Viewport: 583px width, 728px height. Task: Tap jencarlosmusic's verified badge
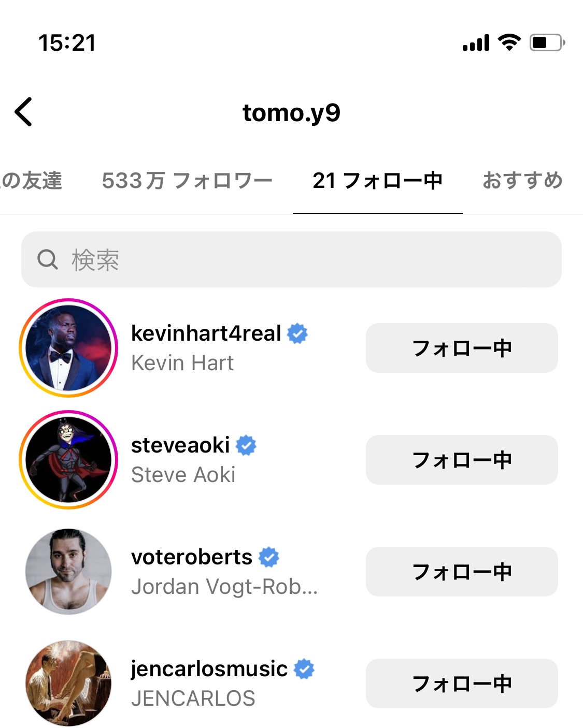coord(304,669)
